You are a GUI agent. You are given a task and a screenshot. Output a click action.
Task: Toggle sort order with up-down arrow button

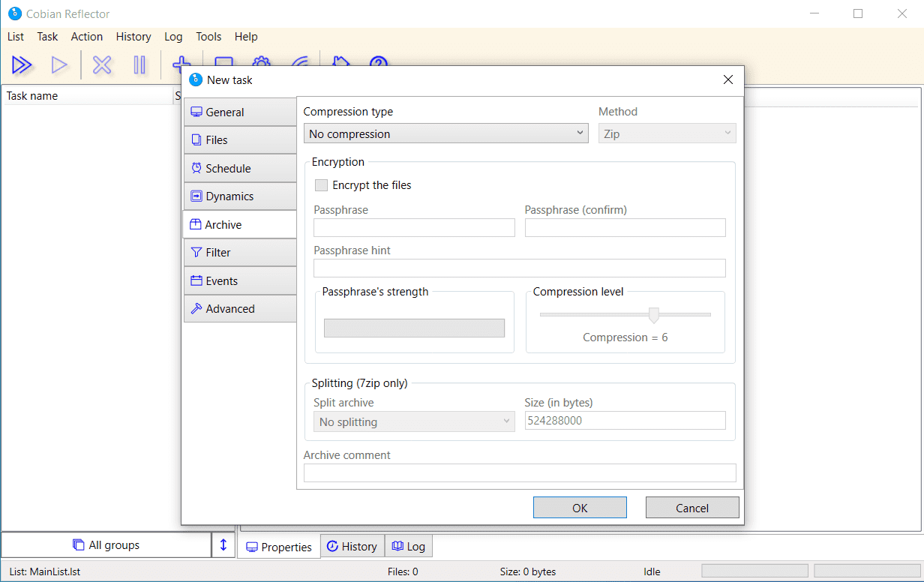click(x=223, y=545)
